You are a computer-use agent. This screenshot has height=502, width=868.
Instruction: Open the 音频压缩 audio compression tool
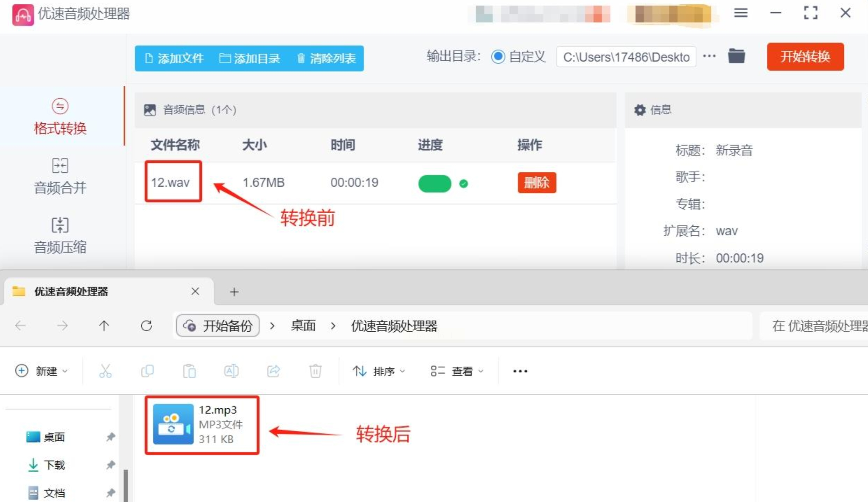click(60, 236)
